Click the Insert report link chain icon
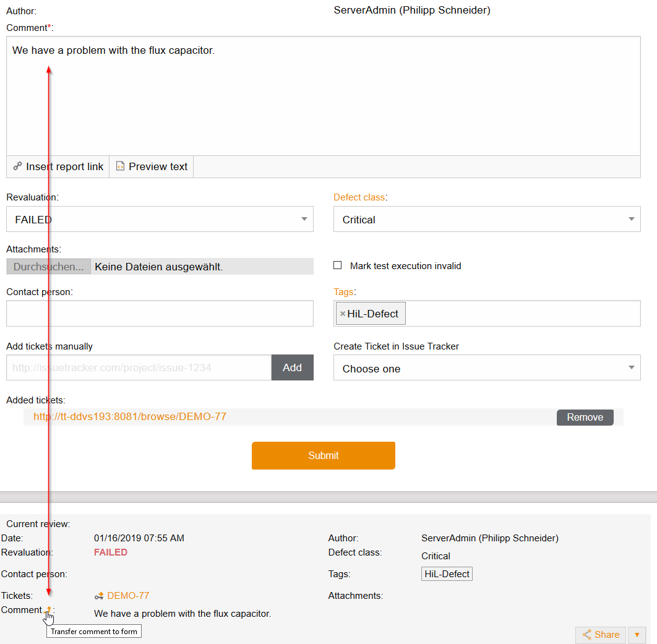The image size is (657, 644). 17,166
